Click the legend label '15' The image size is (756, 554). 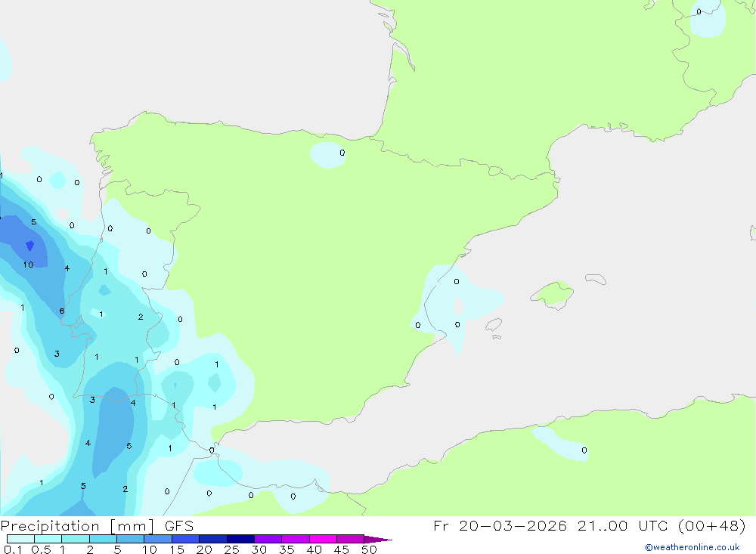pyautogui.click(x=177, y=549)
